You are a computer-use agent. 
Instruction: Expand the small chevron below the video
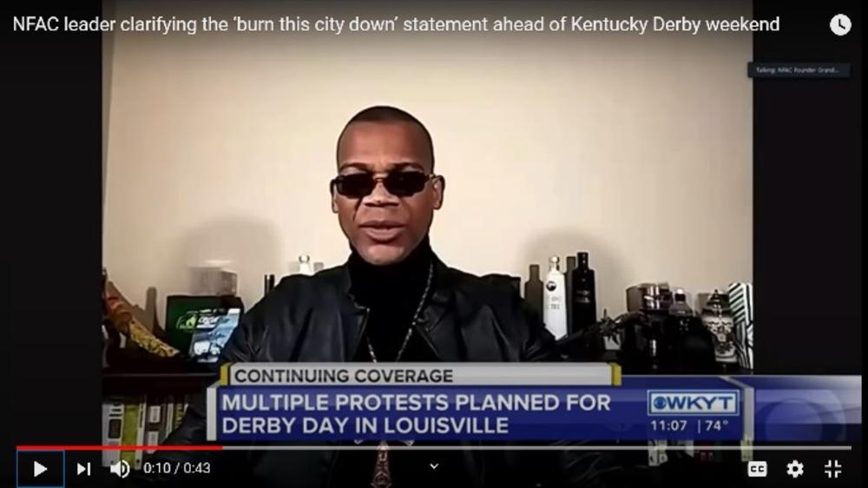tap(434, 466)
